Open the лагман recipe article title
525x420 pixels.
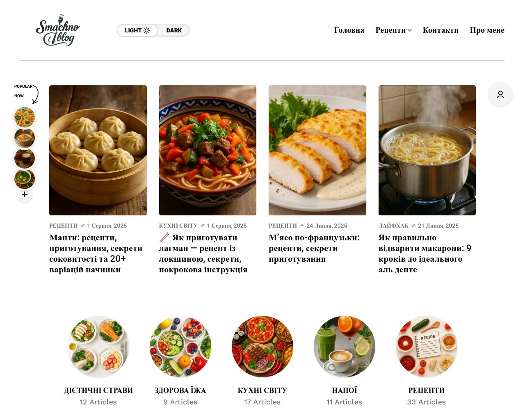pos(203,253)
